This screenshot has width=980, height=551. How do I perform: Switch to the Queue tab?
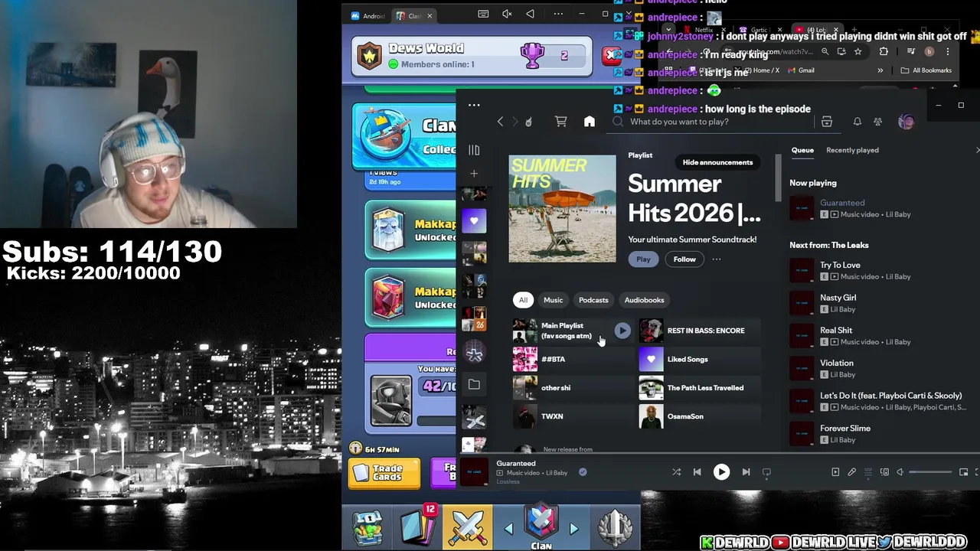(802, 150)
